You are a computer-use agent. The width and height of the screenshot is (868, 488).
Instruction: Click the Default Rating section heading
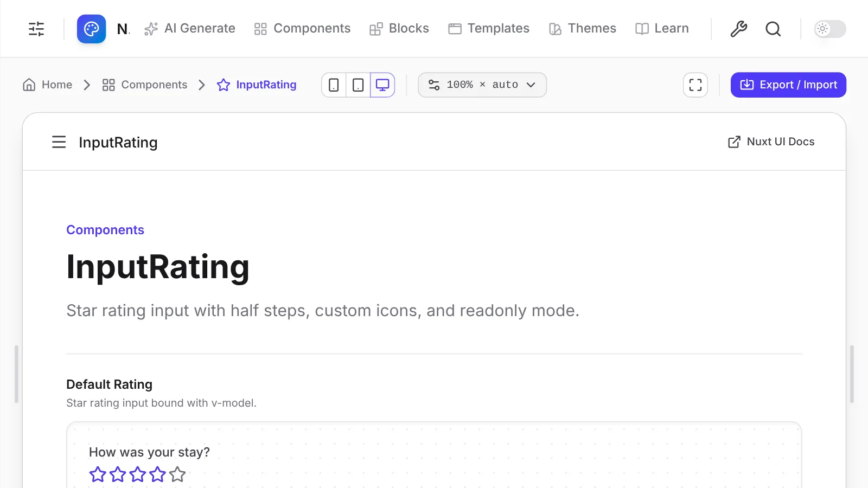click(109, 384)
